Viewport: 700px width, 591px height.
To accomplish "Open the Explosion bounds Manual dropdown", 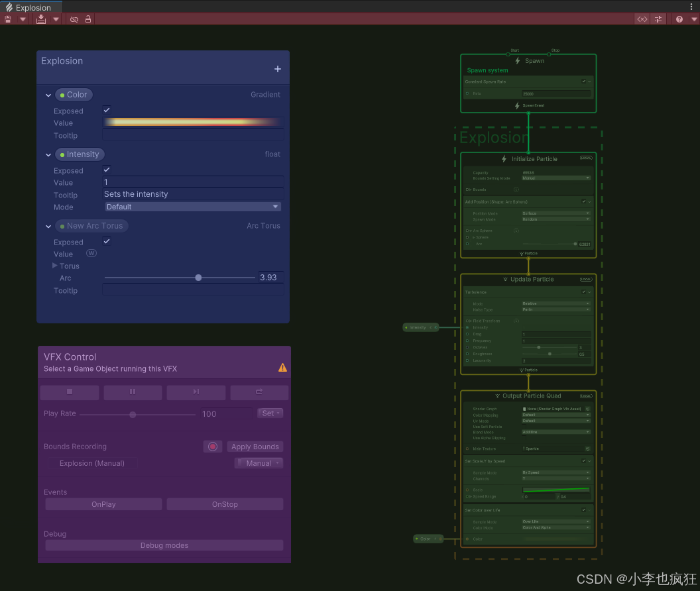I will 259,463.
